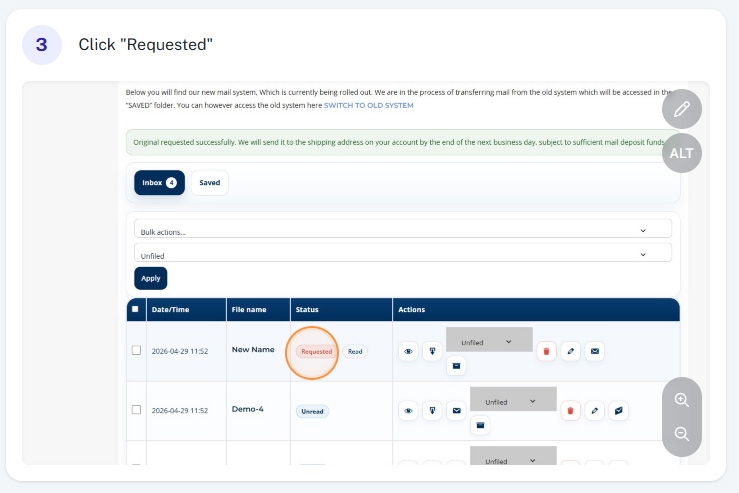Tick the checkbox for the Demo-4 row
The image size is (739, 493).
(136, 410)
